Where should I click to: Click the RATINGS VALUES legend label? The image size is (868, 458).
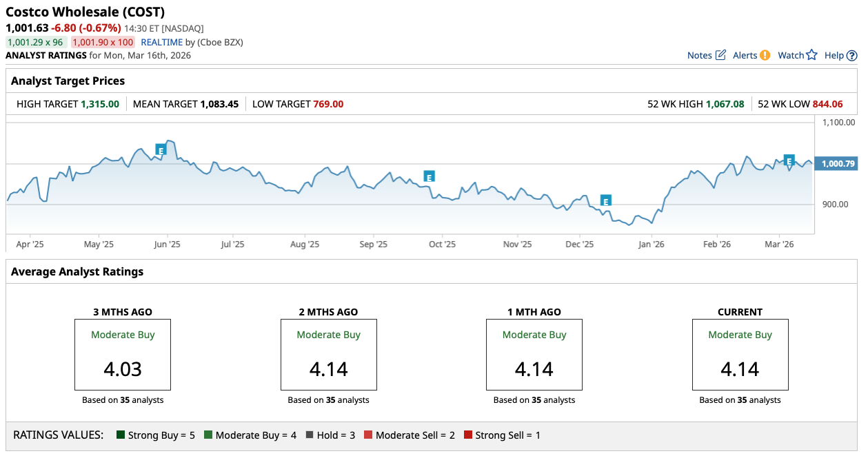58,435
